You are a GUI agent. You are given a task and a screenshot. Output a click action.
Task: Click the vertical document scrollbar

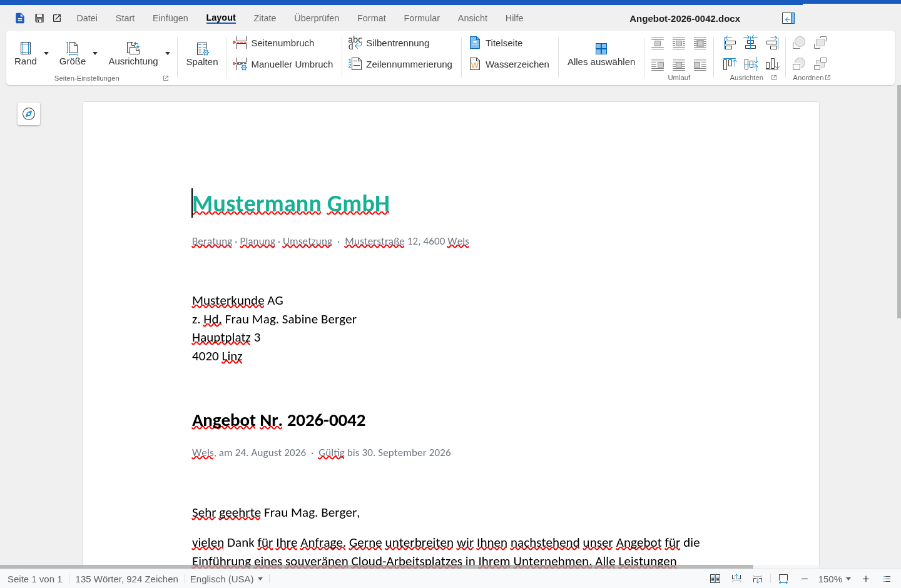pos(899,202)
